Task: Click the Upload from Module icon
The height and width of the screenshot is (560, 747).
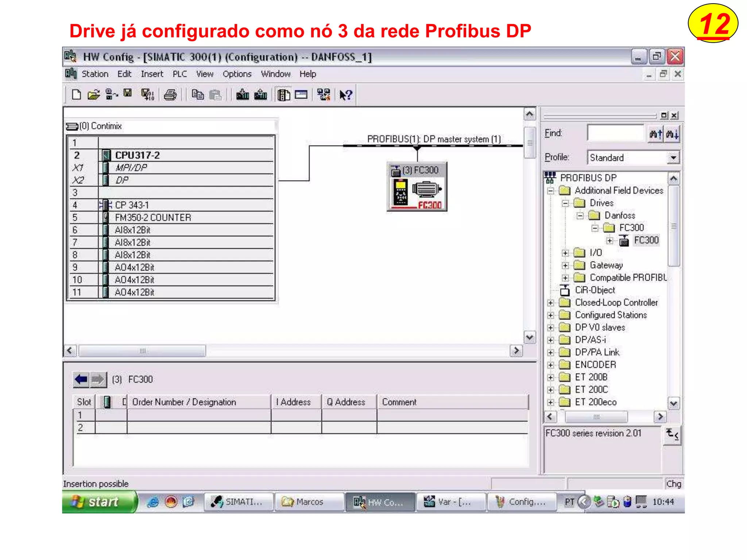Action: 260,95
